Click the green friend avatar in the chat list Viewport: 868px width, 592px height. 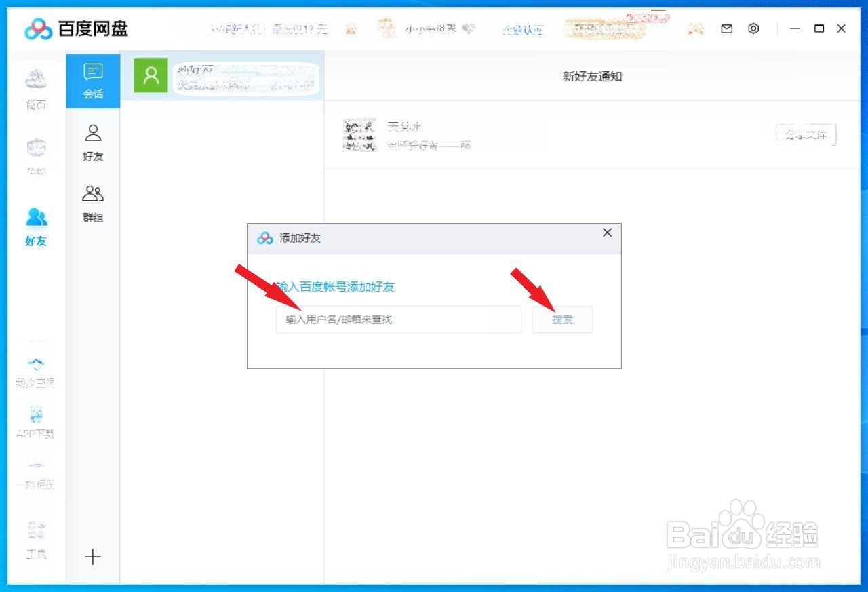[149, 75]
